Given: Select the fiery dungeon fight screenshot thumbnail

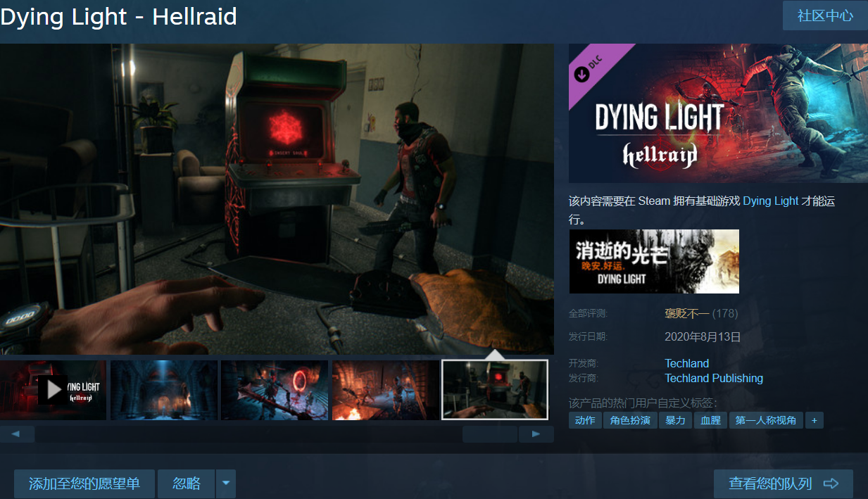Looking at the screenshot, I should point(385,390).
